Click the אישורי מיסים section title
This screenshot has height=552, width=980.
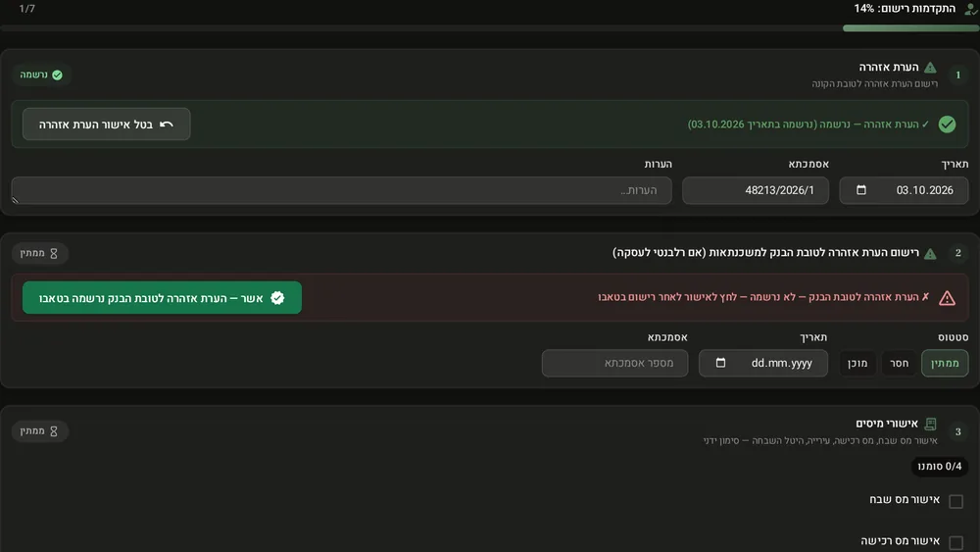click(887, 424)
